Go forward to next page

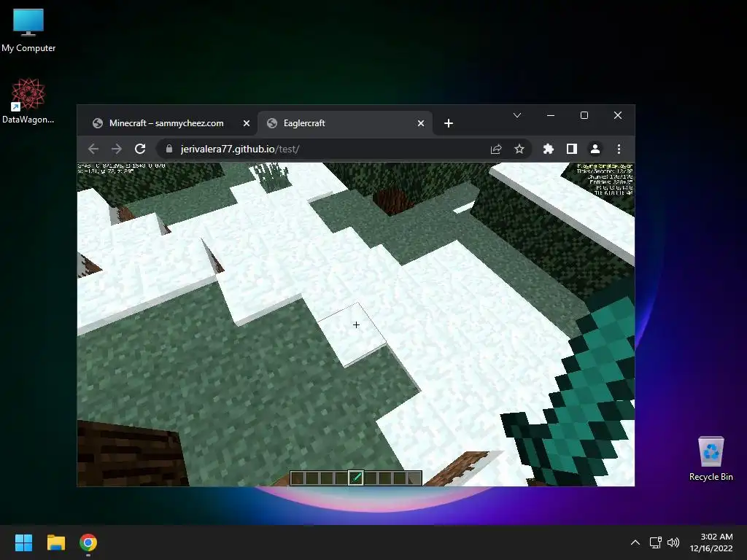pos(117,149)
